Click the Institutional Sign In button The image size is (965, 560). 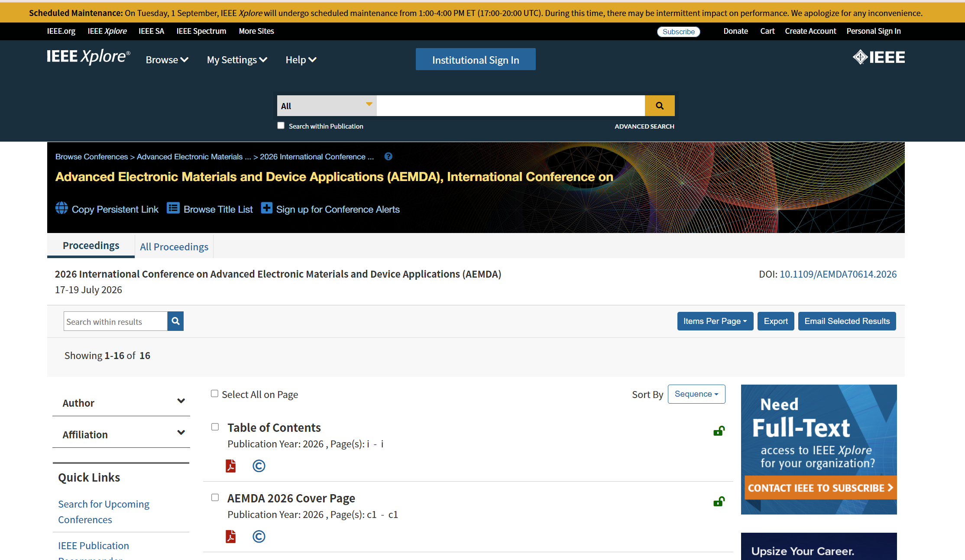click(476, 59)
